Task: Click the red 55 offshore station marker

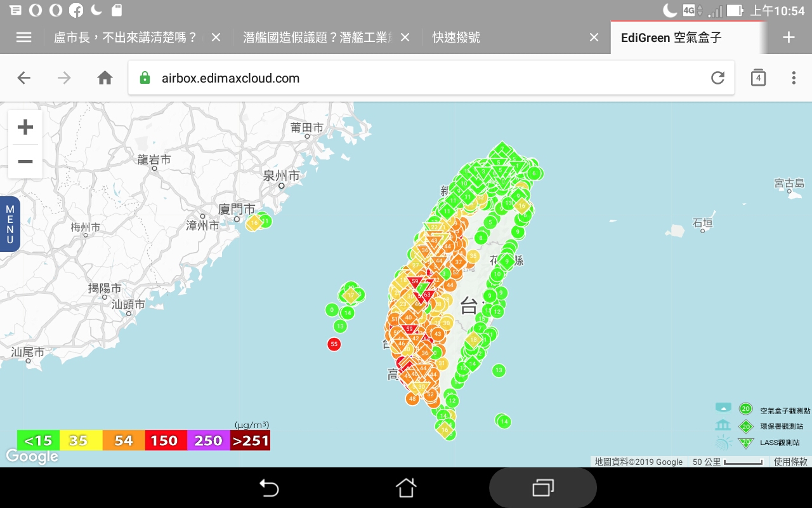Action: [334, 344]
